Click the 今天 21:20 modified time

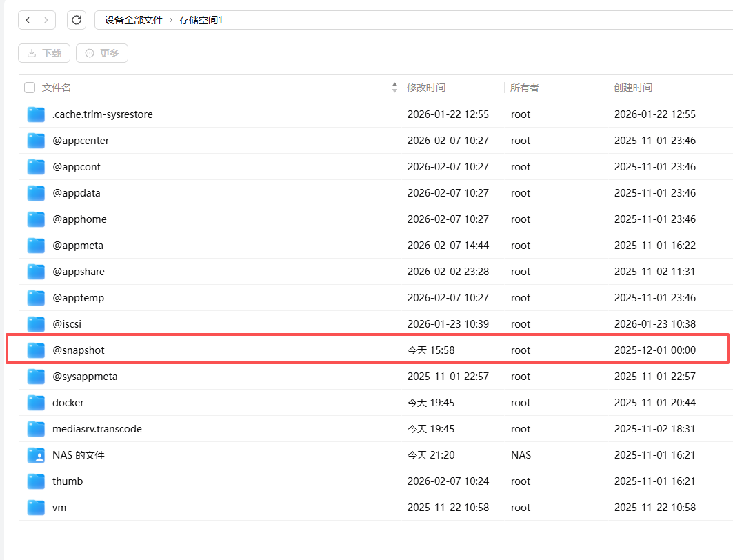(x=431, y=454)
